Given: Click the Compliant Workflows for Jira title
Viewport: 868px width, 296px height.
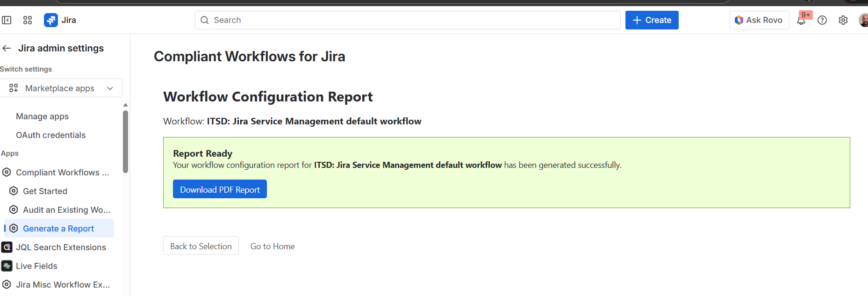Looking at the screenshot, I should click(x=250, y=56).
